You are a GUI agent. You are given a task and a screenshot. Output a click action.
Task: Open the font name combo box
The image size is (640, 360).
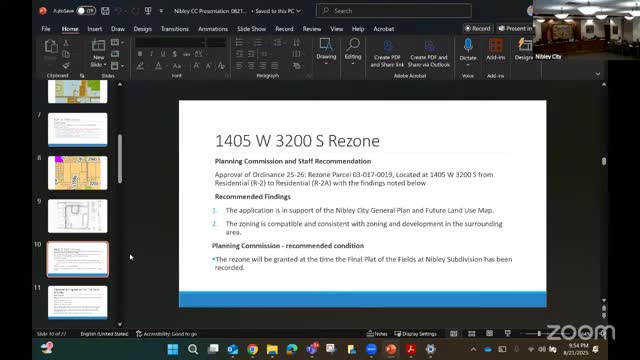coord(170,42)
